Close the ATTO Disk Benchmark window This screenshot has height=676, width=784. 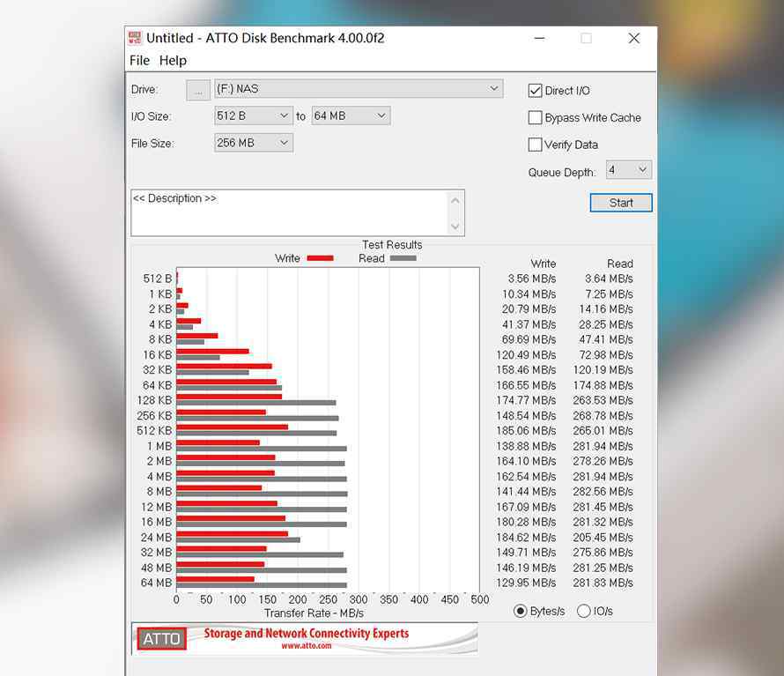(x=634, y=38)
